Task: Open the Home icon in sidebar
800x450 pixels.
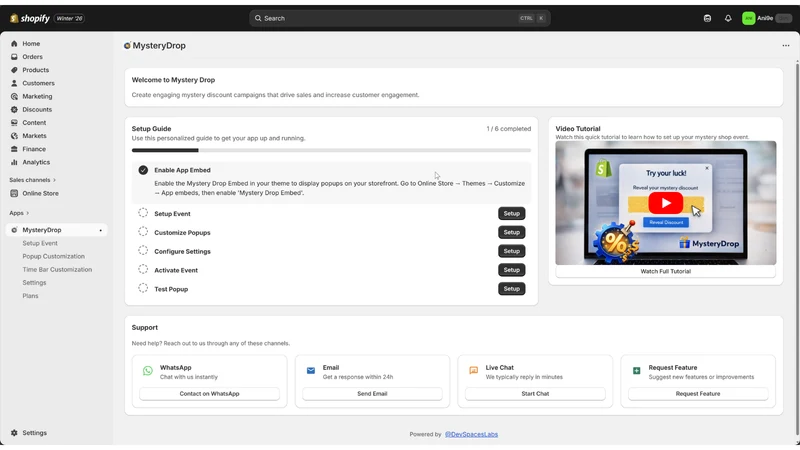Action: point(14,44)
